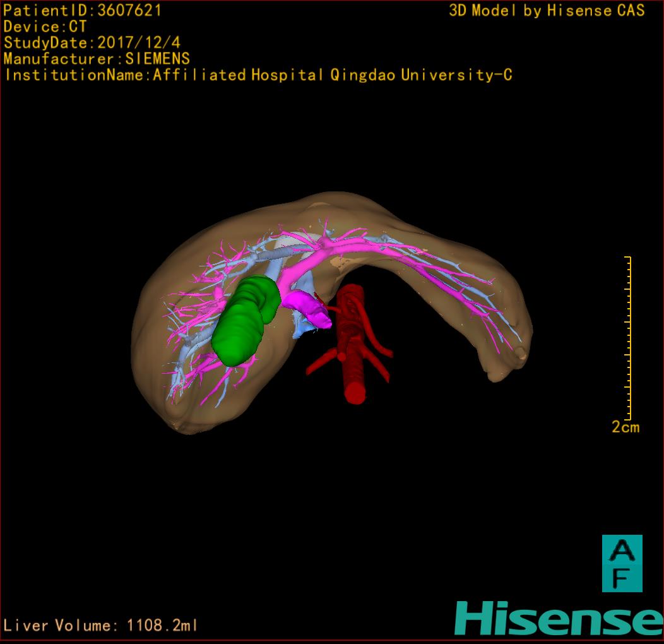Click the Hisense logo
This screenshot has width=664, height=644.
(x=559, y=619)
